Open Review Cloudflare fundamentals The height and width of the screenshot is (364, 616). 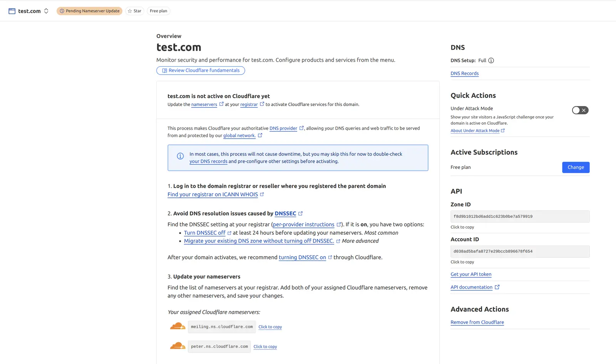tap(201, 70)
